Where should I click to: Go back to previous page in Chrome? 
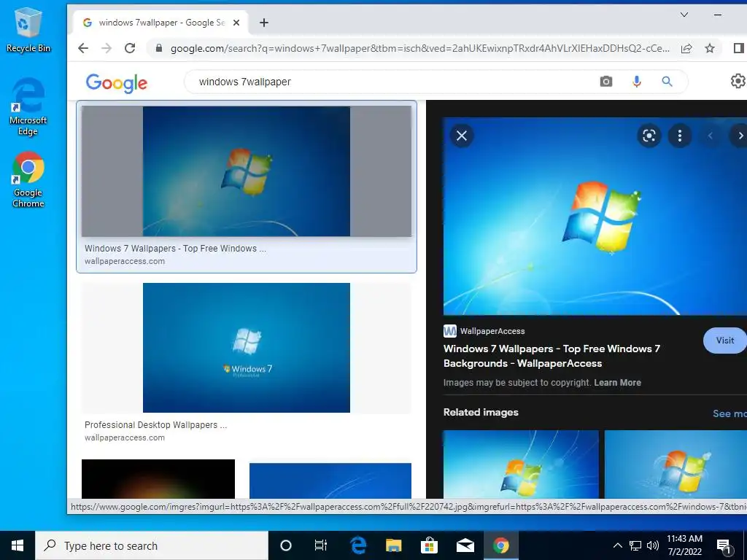coord(83,48)
